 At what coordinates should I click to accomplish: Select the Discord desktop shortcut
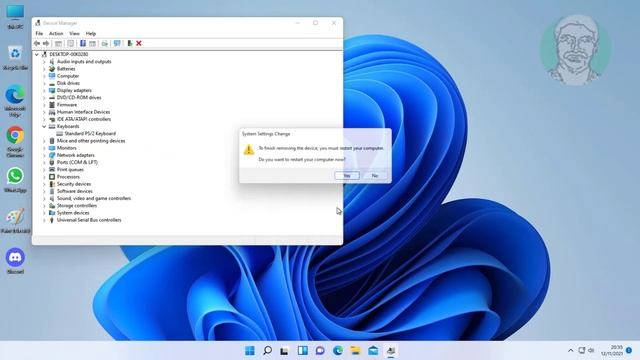pyautogui.click(x=15, y=261)
